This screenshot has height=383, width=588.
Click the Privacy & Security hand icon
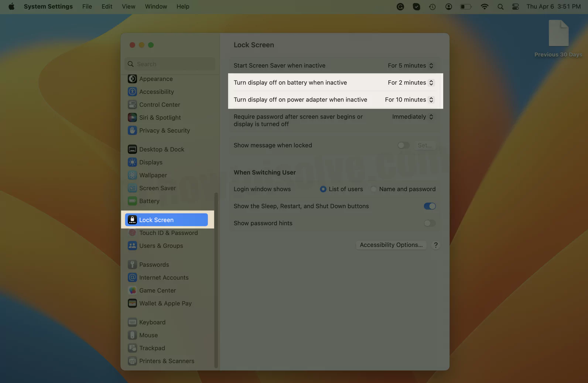click(132, 131)
